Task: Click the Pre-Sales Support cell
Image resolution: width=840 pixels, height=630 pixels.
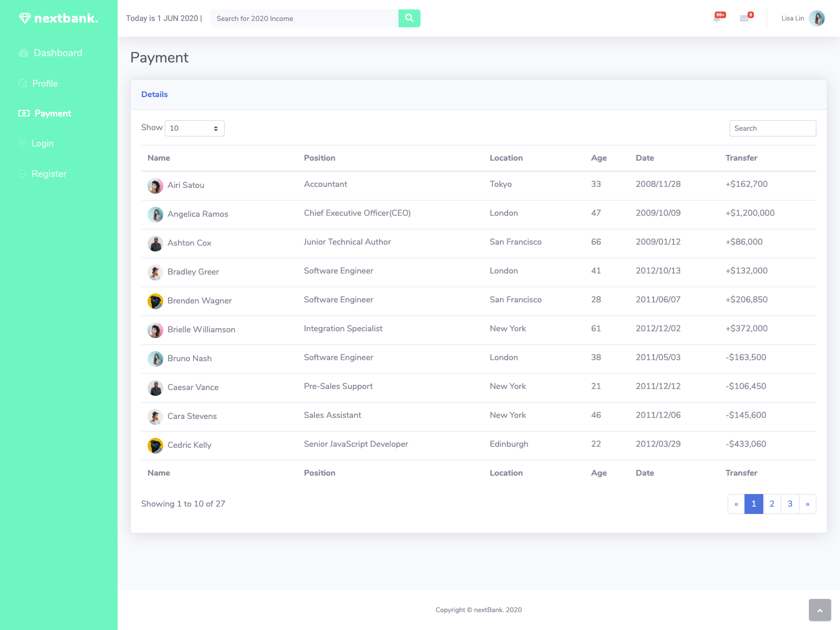Action: tap(338, 386)
